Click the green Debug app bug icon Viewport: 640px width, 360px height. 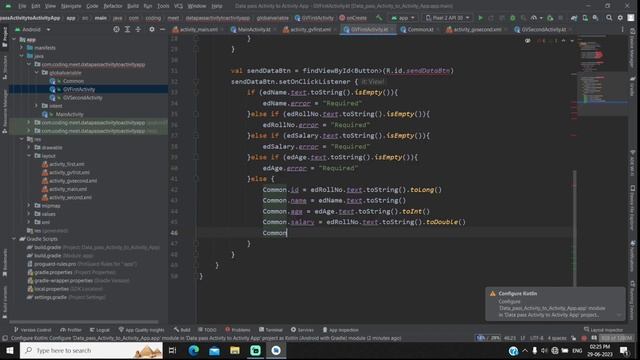(x=513, y=18)
